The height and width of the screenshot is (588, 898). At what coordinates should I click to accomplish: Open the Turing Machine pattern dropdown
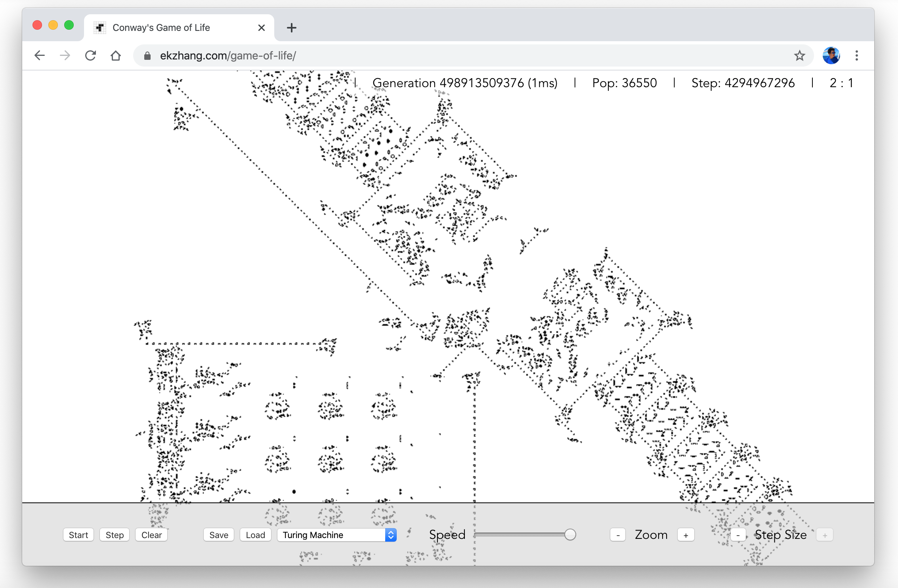pyautogui.click(x=337, y=535)
